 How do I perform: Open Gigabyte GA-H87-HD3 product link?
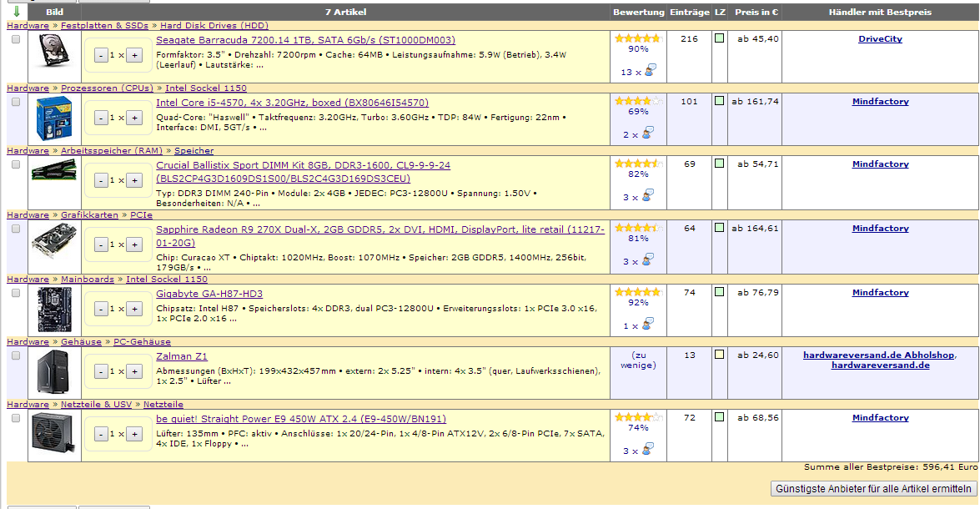click(209, 294)
